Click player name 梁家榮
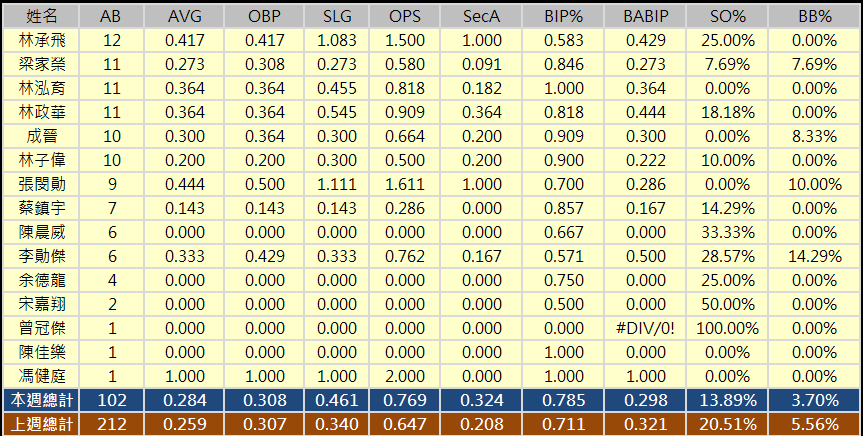Image resolution: width=863 pixels, height=436 pixels. pyautogui.click(x=42, y=64)
